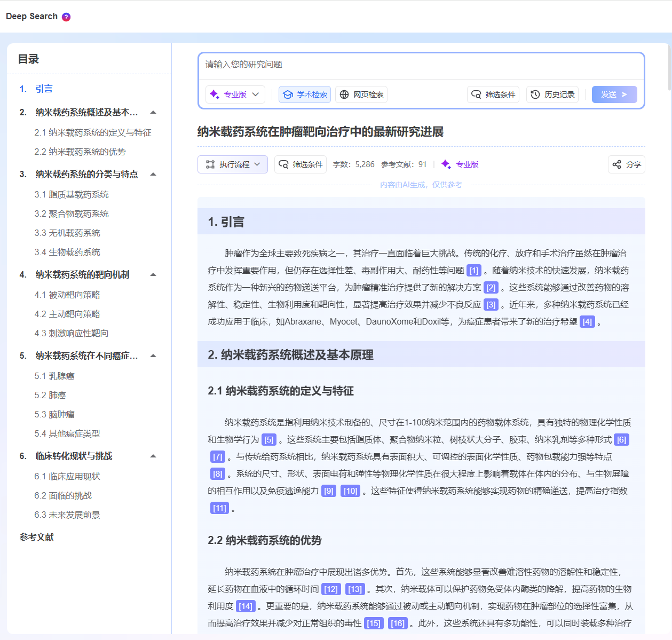The width and height of the screenshot is (672, 640).
Task: Collapse section 4 纳米载药系统的靶向机制
Action: 153,274
